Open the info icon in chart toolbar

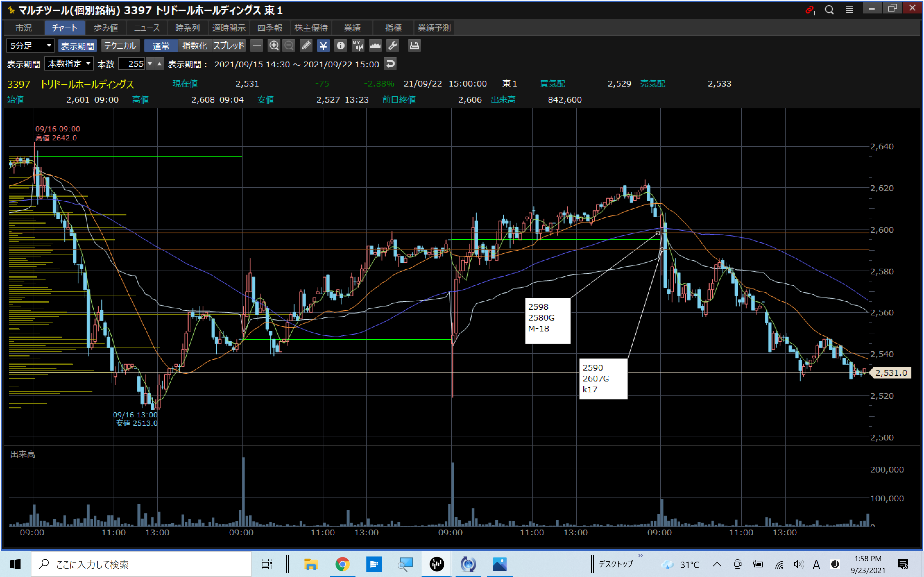click(340, 46)
